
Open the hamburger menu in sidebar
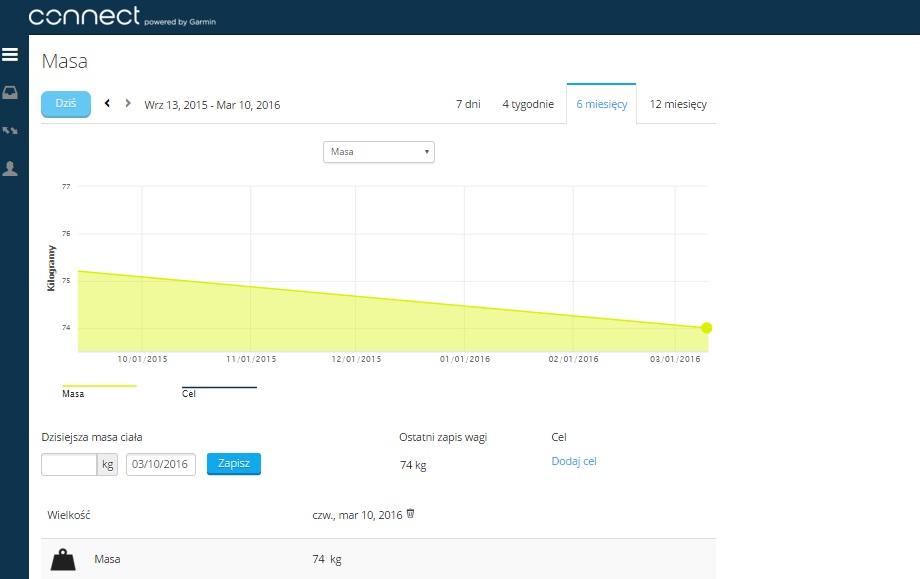click(11, 54)
